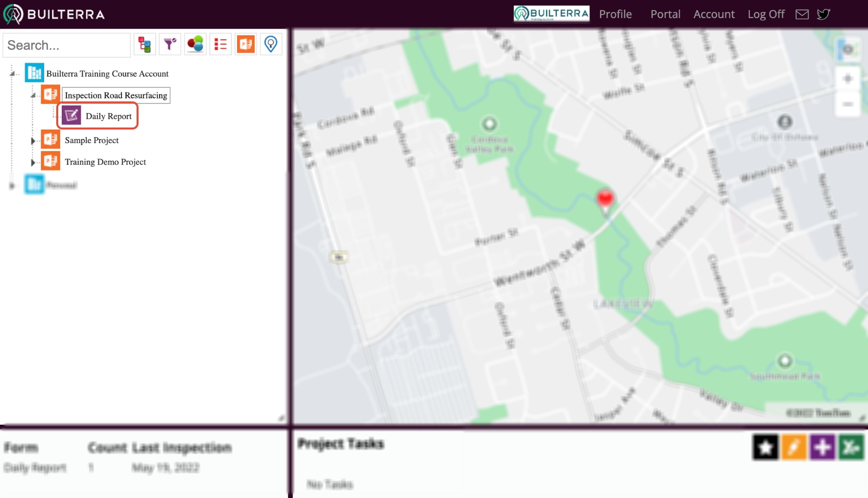Click the Daily Report form icon
The width and height of the screenshot is (868, 498).
71,115
